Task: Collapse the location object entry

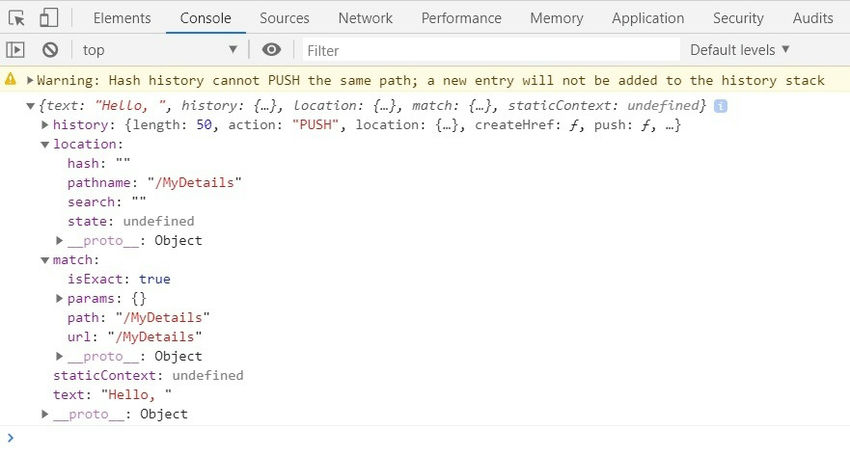Action: coord(45,144)
